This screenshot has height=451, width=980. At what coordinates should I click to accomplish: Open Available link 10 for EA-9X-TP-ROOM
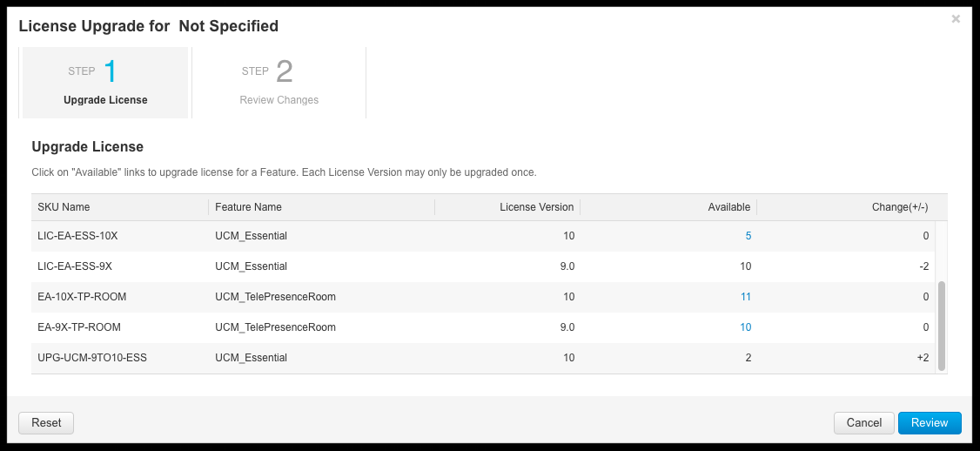746,327
